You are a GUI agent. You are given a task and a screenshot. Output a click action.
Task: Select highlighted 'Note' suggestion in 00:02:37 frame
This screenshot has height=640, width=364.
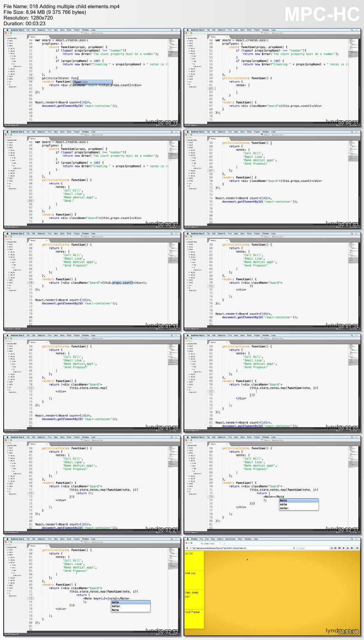pos(299,500)
